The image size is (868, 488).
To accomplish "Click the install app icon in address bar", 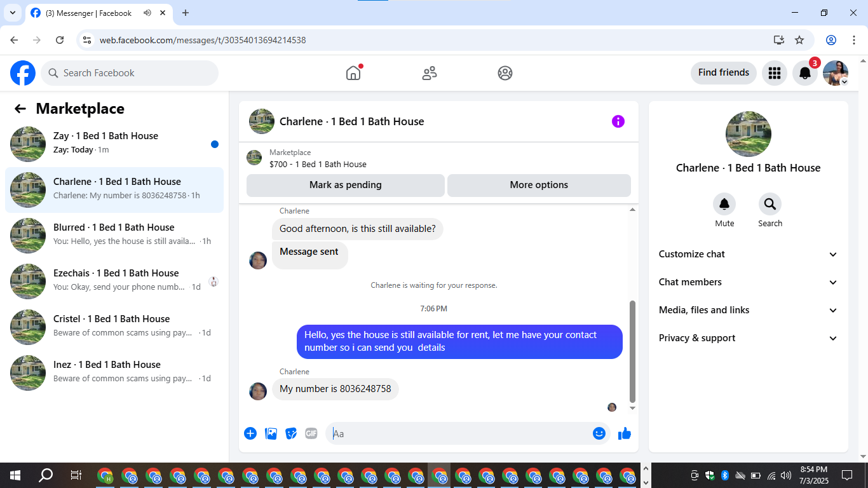I will tap(779, 40).
